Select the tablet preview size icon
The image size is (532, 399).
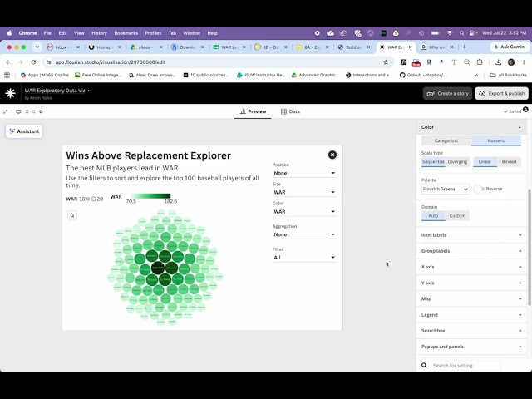tap(27, 111)
